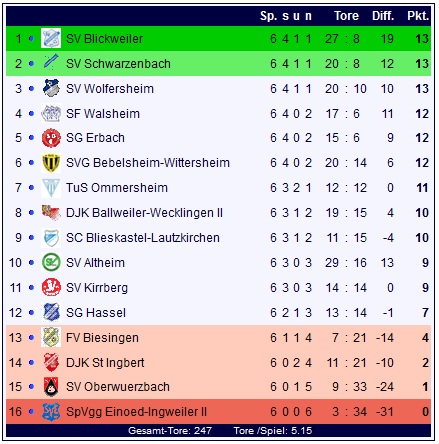This screenshot has width=439, height=444.
Task: Click the Pkt. column header
Action: (418, 16)
